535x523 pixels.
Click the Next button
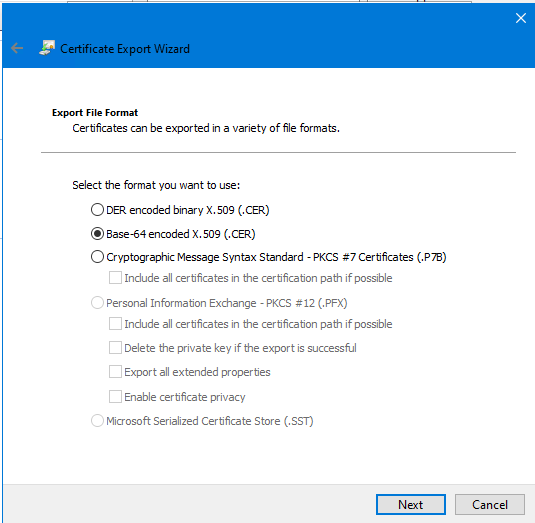411,504
